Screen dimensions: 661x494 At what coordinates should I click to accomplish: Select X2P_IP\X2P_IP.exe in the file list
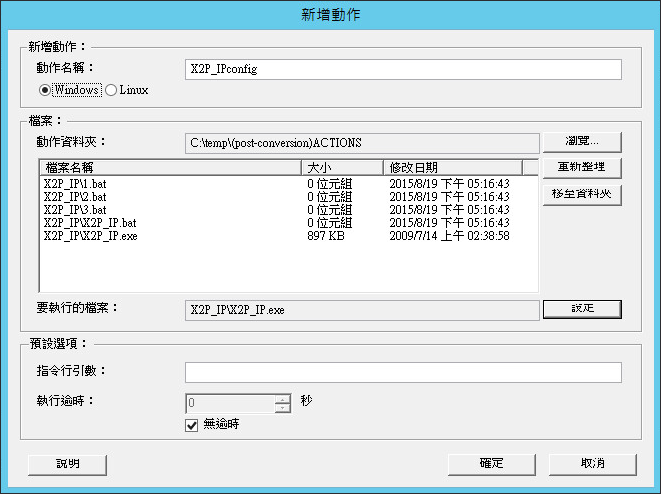point(91,236)
